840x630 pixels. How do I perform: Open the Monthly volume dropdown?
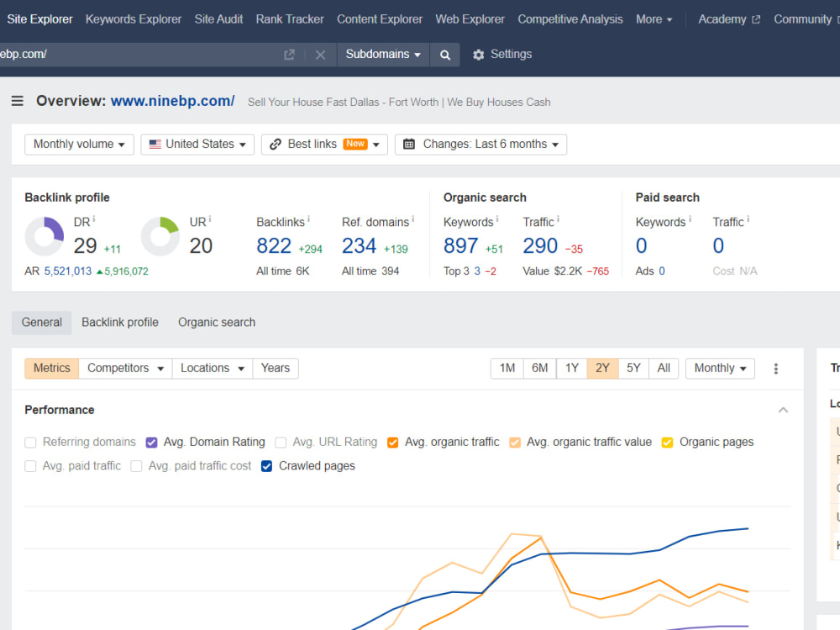(x=79, y=144)
